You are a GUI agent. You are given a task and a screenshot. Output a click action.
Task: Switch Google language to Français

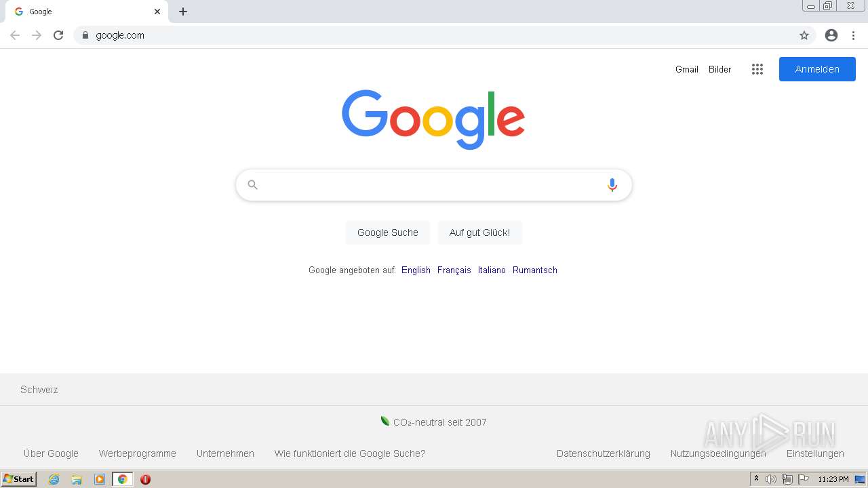click(454, 270)
